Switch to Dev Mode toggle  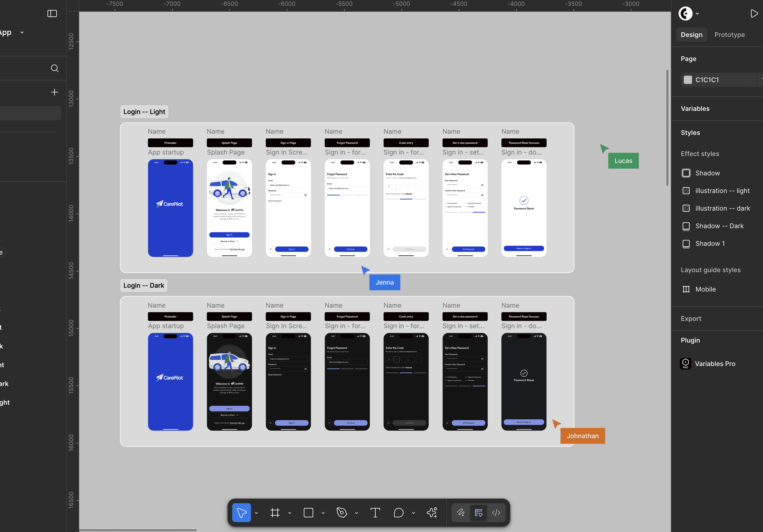(x=496, y=513)
